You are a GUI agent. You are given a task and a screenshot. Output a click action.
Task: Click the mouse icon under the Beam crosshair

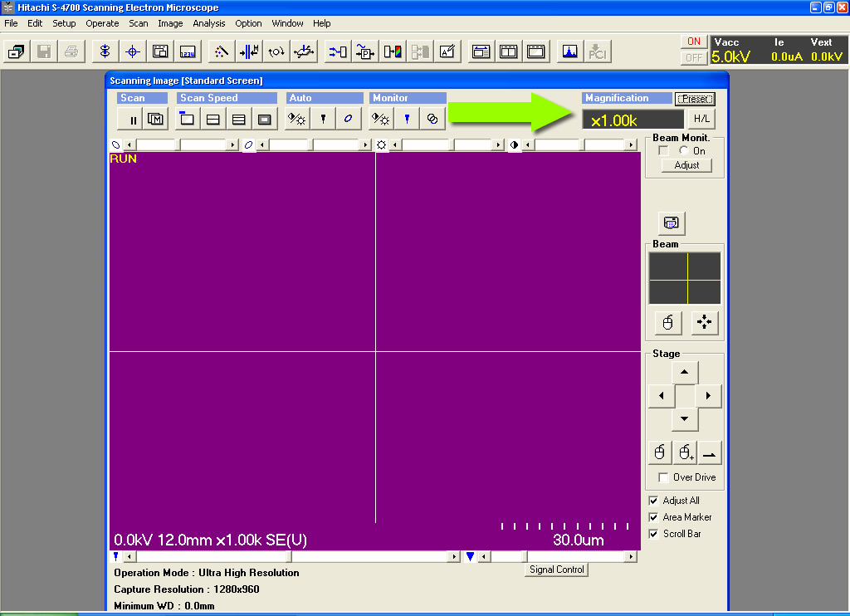coord(668,323)
